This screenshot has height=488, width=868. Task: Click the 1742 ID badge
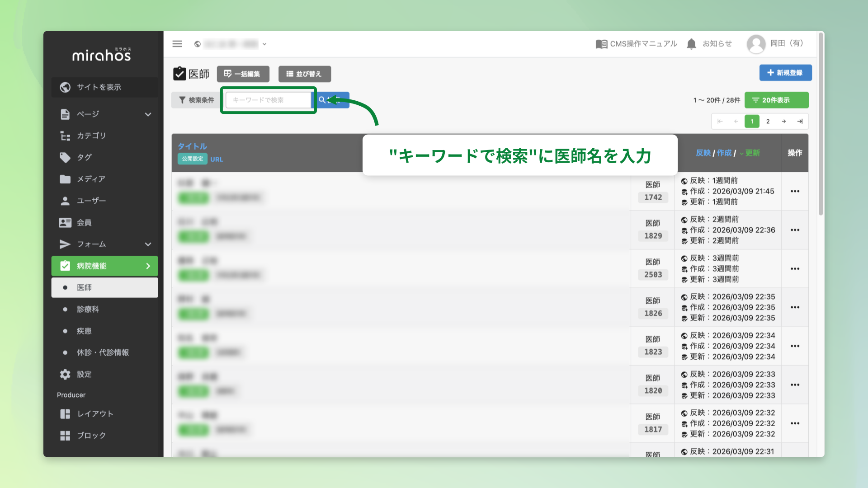pos(653,197)
